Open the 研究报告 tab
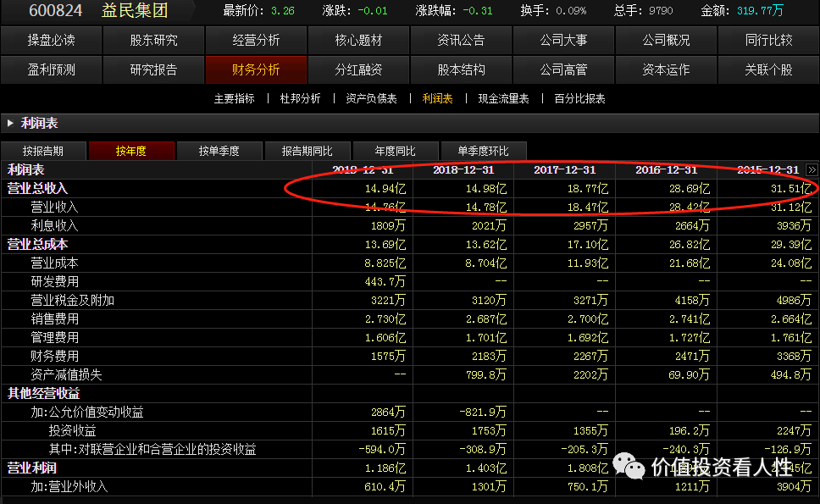 (x=153, y=69)
